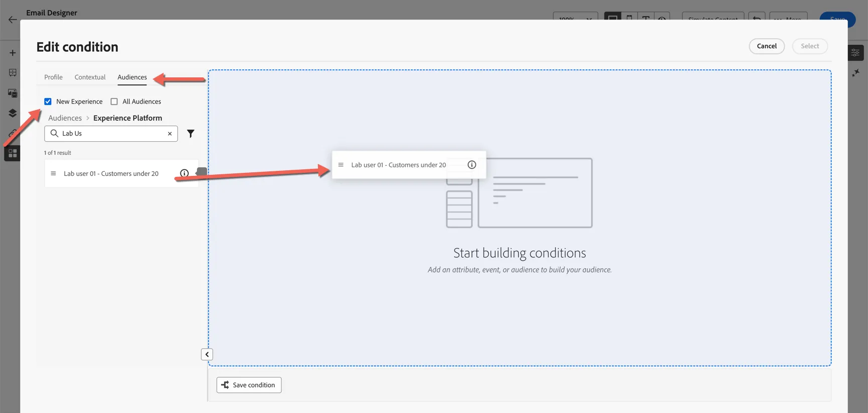Clear the 'Lab Us' search text
Screen dimensions: 868x413
(170, 134)
